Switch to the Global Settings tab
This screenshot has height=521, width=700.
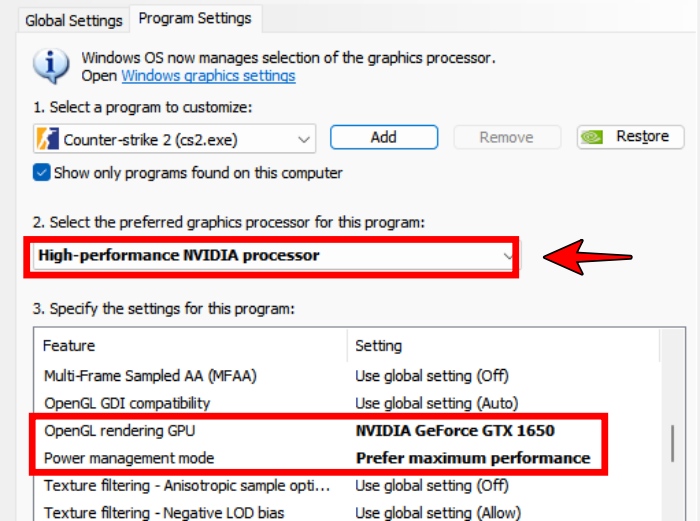coord(74,20)
